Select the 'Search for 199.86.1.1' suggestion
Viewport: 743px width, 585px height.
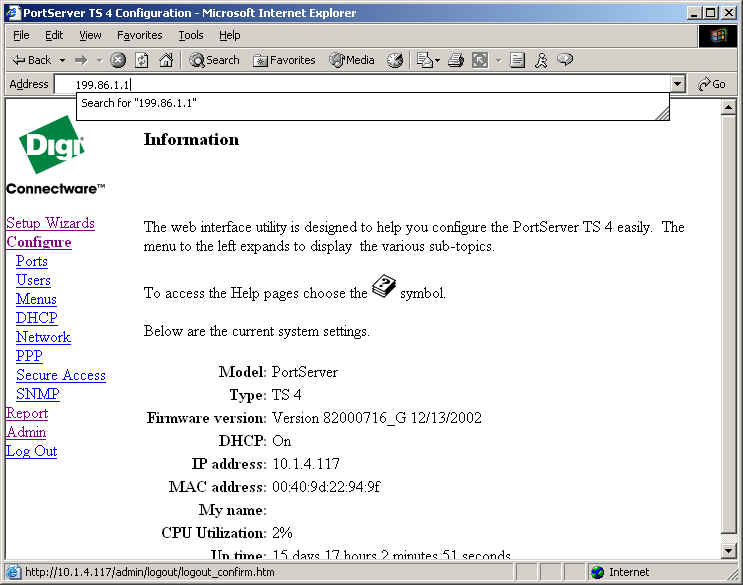coord(138,103)
